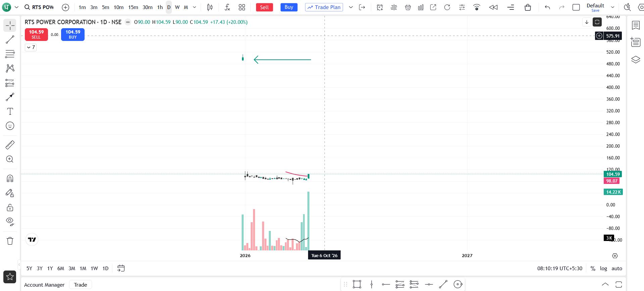Remove drawings with the trash icon
The image size is (644, 291).
(10, 241)
